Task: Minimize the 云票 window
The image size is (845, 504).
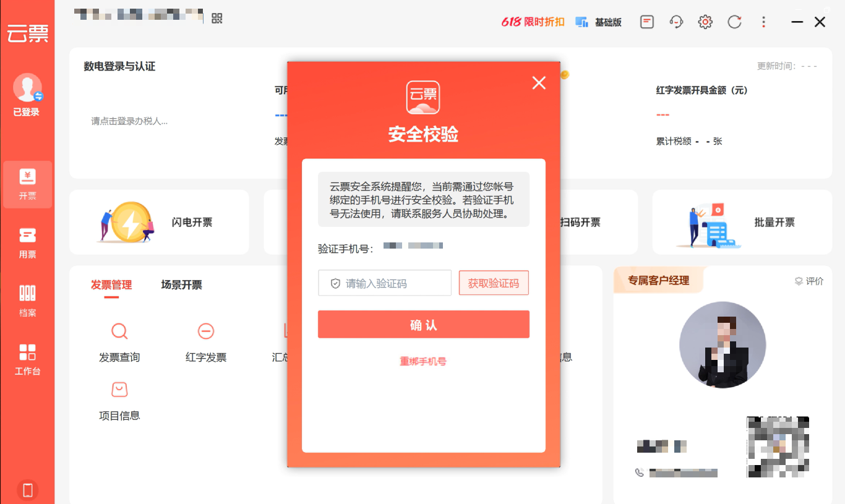Action: coord(797,22)
